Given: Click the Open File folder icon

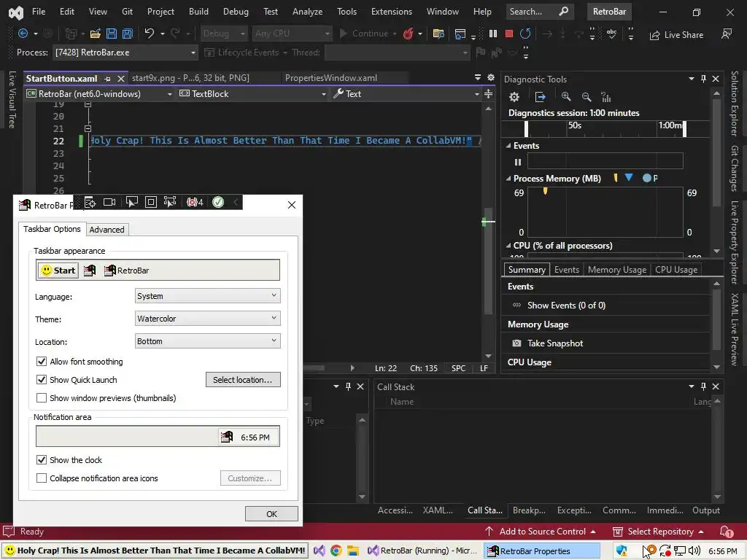Looking at the screenshot, I should tap(96, 34).
